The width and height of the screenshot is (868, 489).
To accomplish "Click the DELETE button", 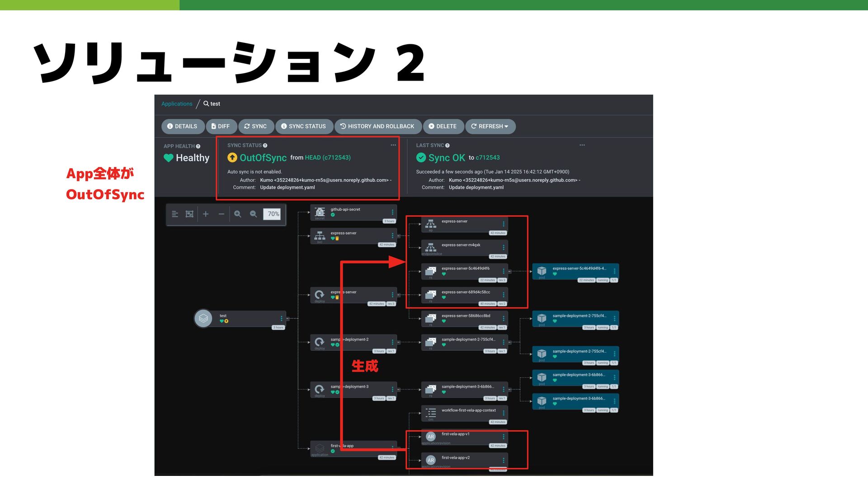I will [x=443, y=126].
